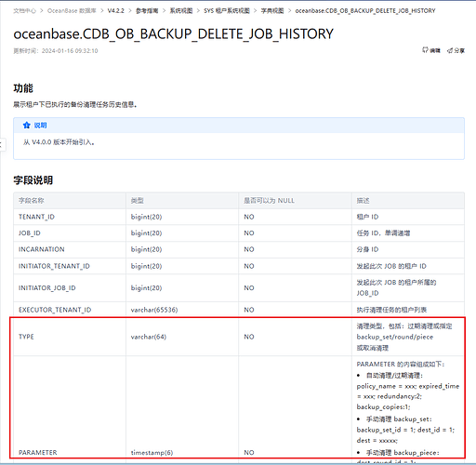Click the 功能 description sentence
The height and width of the screenshot is (465, 476).
pyautogui.click(x=75, y=105)
